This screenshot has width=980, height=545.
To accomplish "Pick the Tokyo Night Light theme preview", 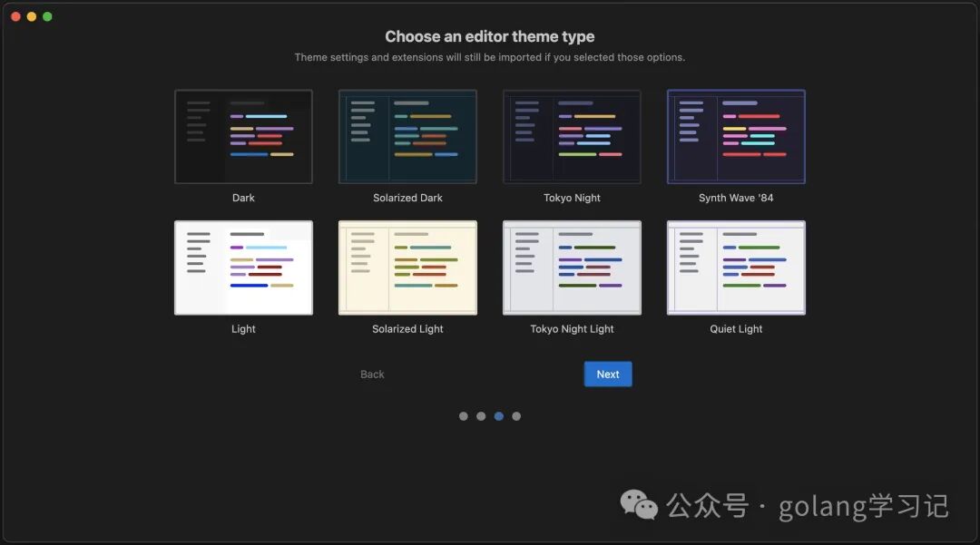I will [x=572, y=268].
